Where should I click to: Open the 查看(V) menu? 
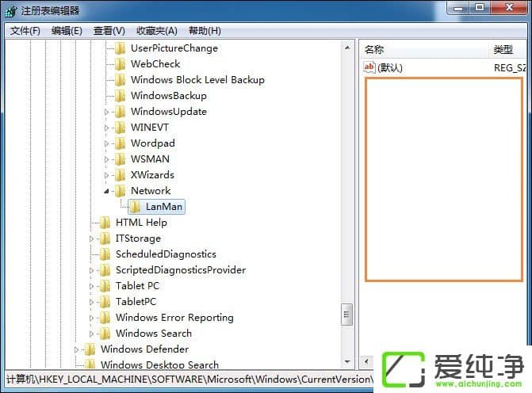pos(109,31)
